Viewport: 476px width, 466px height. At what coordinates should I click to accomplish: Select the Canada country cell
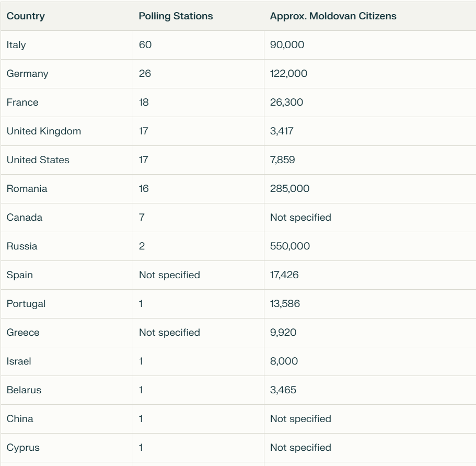[x=24, y=218]
